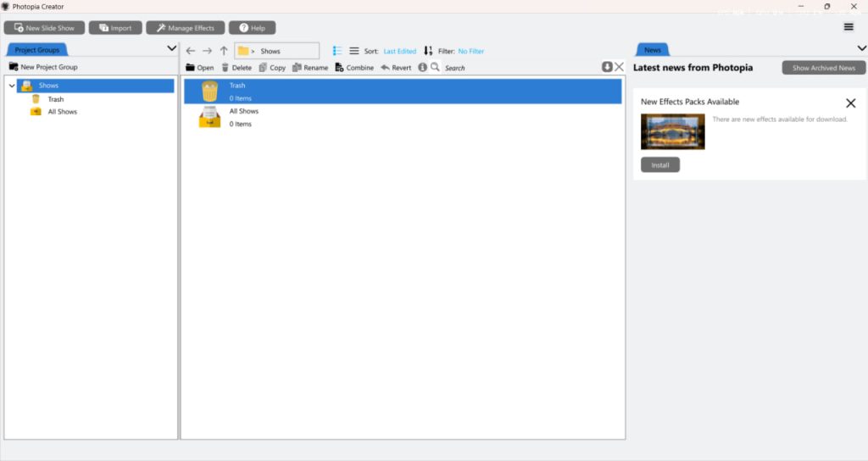Click the All Shows icon in project tree
This screenshot has height=461, width=868.
coord(36,112)
